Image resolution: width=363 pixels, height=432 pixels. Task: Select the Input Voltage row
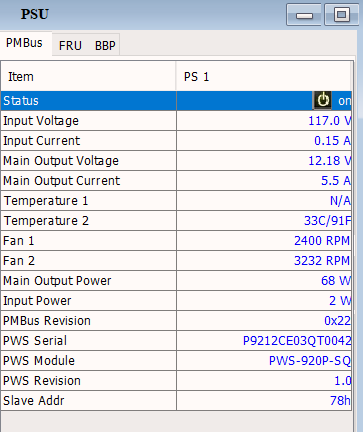pyautogui.click(x=176, y=121)
